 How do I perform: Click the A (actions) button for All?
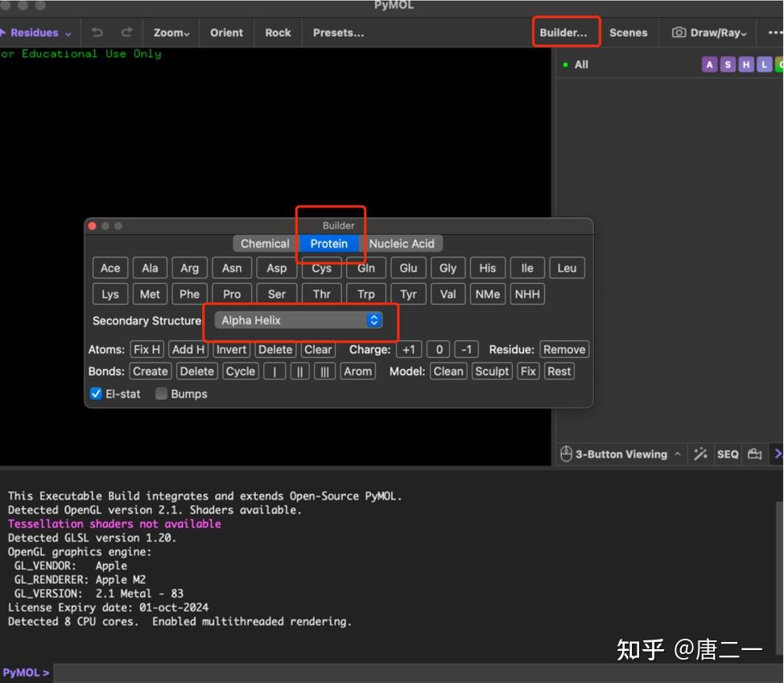coord(709,64)
